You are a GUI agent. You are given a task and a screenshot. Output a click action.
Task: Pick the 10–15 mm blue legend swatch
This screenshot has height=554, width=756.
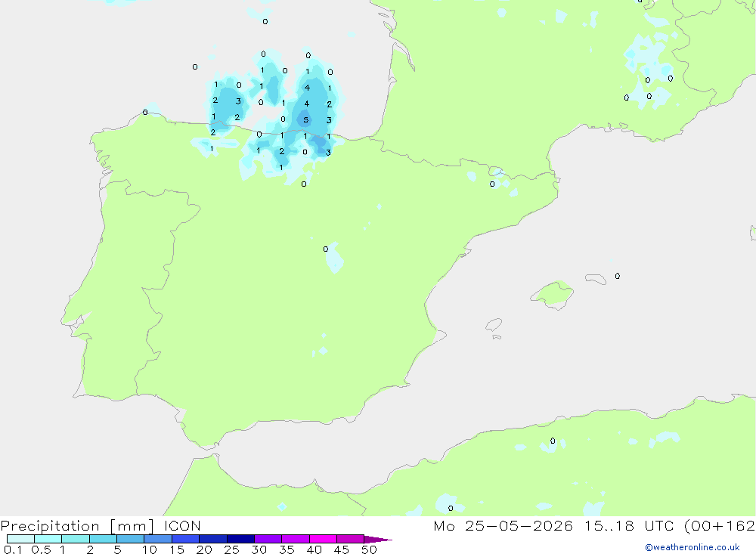(158, 539)
